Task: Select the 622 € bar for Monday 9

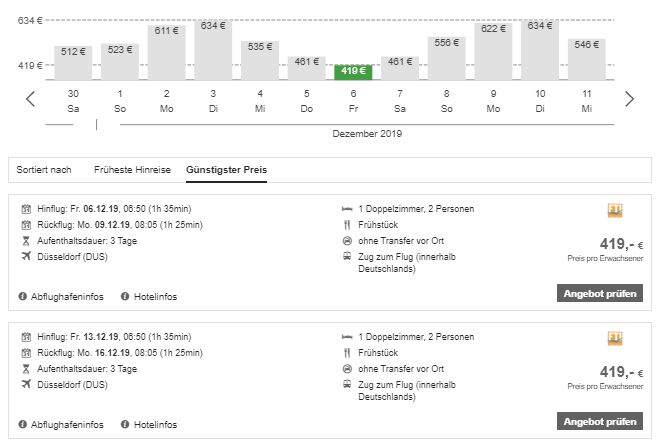Action: coord(493,51)
